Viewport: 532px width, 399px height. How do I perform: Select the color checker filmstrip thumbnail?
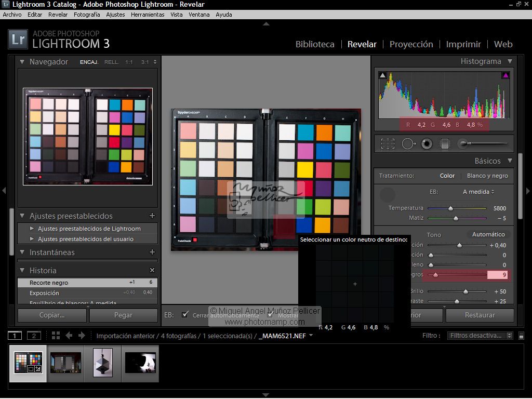pyautogui.click(x=28, y=362)
